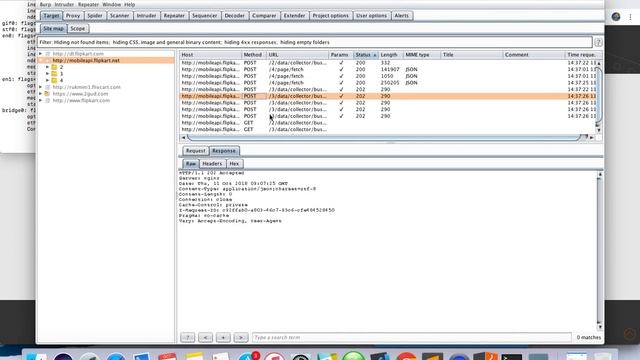Viewport: 640px width, 360px height.
Task: Open the Help menu
Action: (130, 4)
